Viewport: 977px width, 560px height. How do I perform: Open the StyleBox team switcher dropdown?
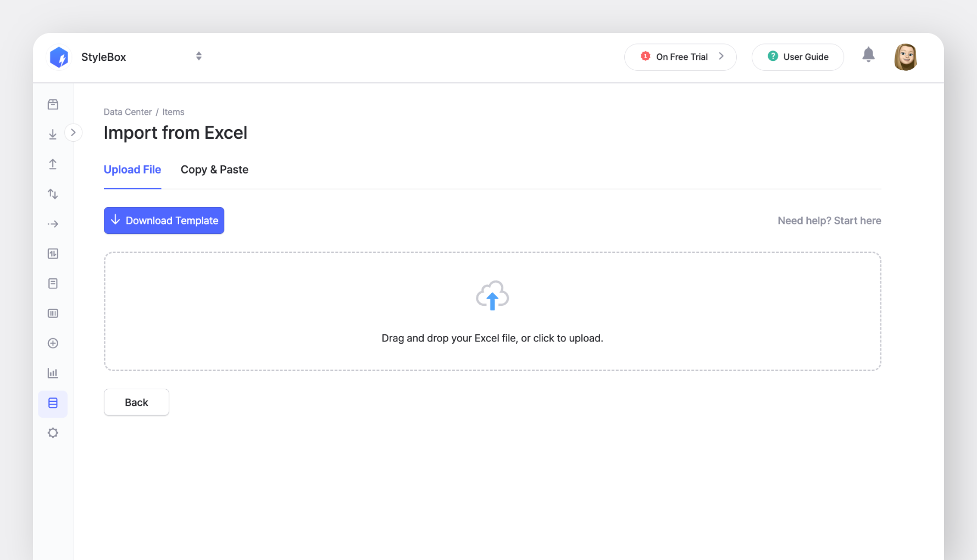click(198, 56)
